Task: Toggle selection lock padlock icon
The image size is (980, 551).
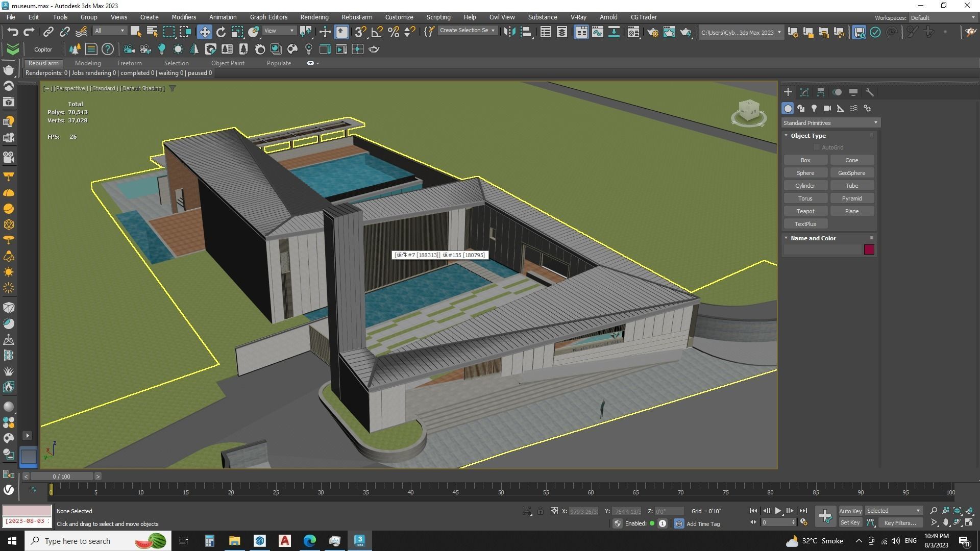Action: pos(541,511)
